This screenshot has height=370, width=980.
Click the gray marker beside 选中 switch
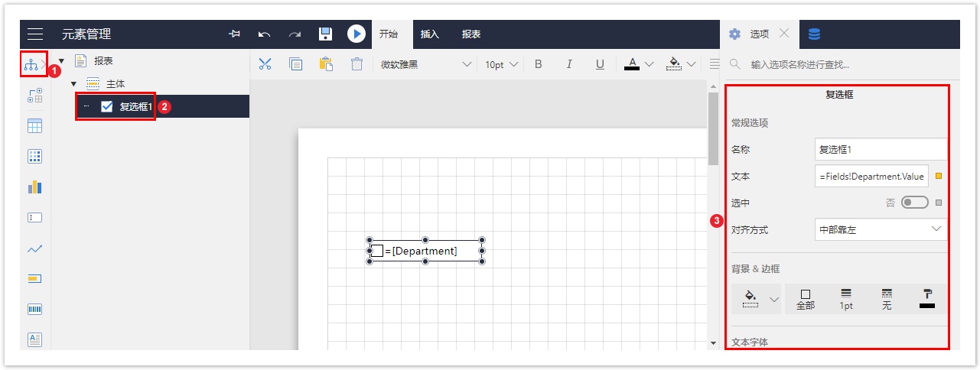(939, 203)
